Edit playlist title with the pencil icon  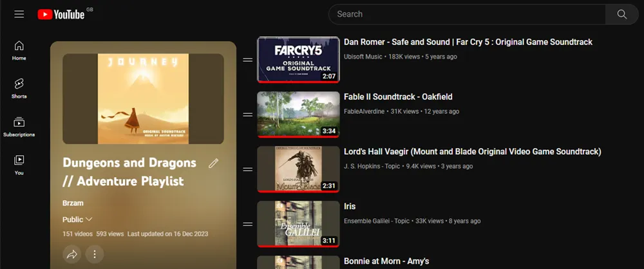click(213, 163)
